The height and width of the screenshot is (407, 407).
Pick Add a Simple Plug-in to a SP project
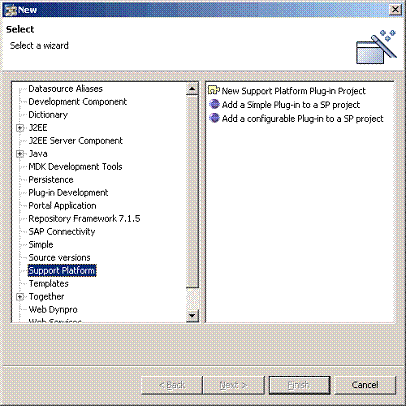point(291,105)
